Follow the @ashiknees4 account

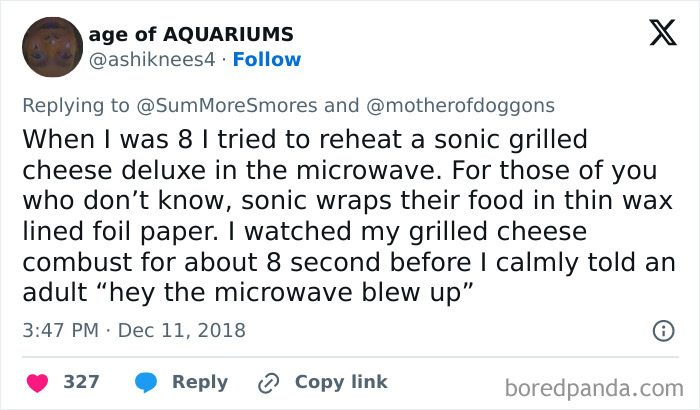[x=267, y=59]
